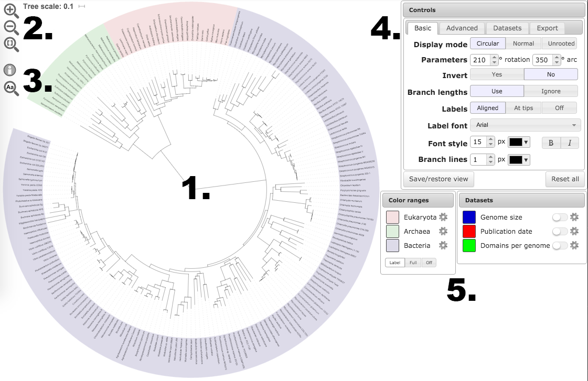This screenshot has height=381, width=588.
Task: Open font color picker dropdown
Action: [x=519, y=142]
